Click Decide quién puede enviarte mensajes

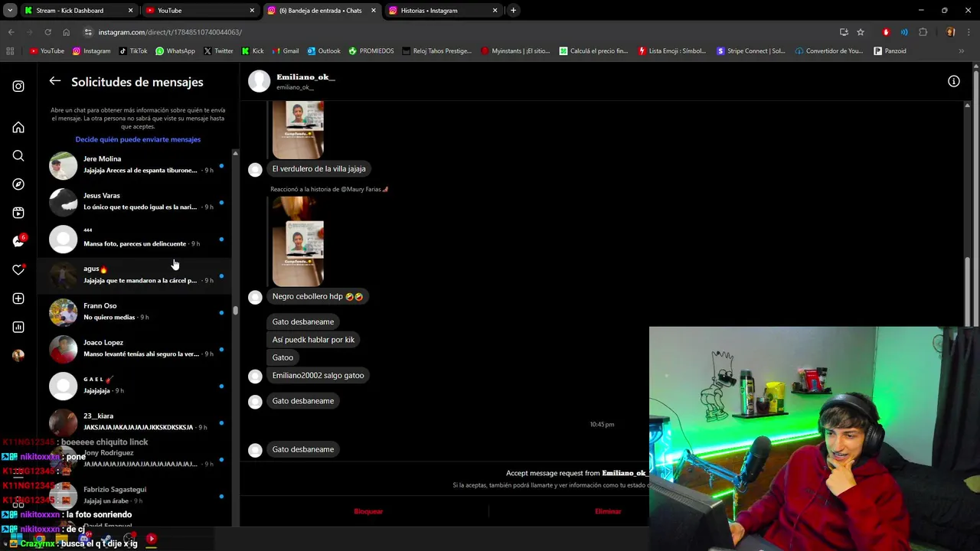tap(138, 139)
